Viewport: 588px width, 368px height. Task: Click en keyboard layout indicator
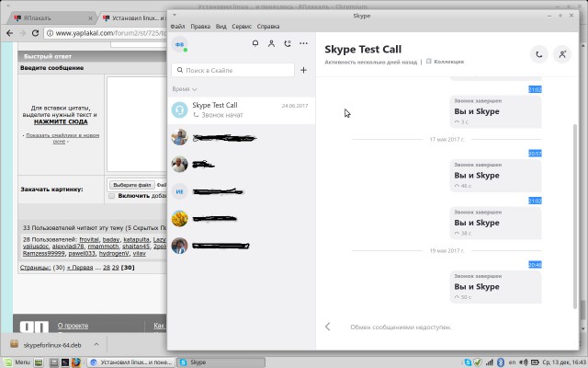point(512,362)
